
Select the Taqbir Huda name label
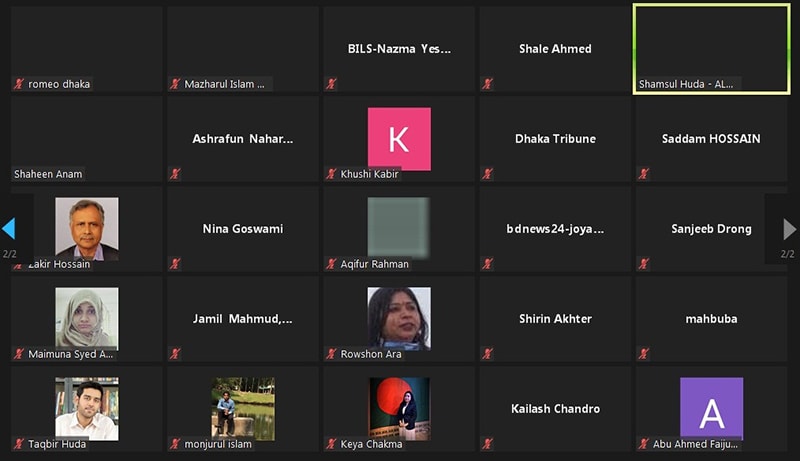click(x=57, y=444)
